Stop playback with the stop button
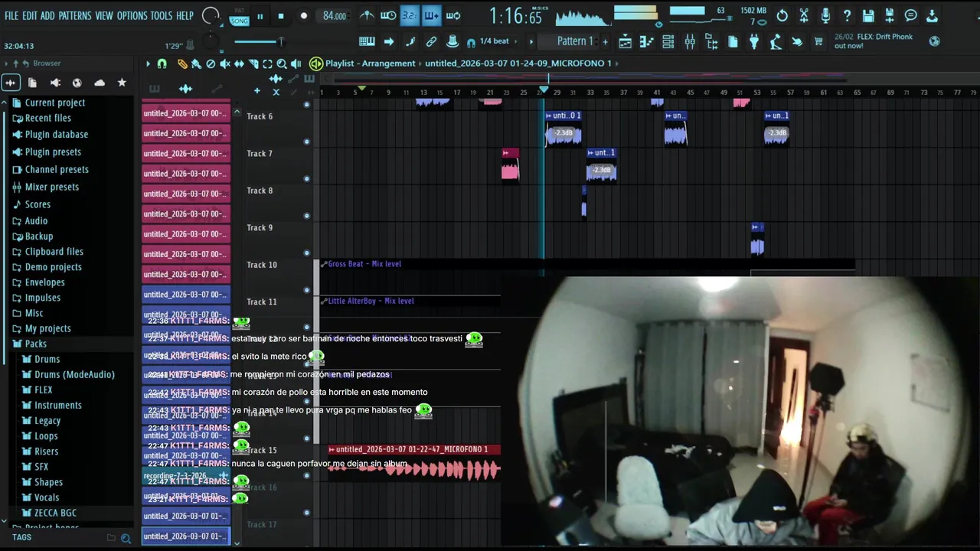Screen dimensions: 980x551 point(281,16)
